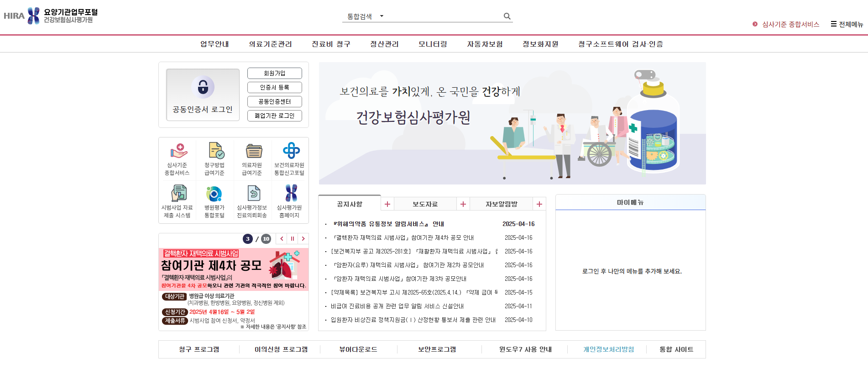The image size is (868, 369).
Task: Click the search magnifier icon
Action: click(x=507, y=16)
